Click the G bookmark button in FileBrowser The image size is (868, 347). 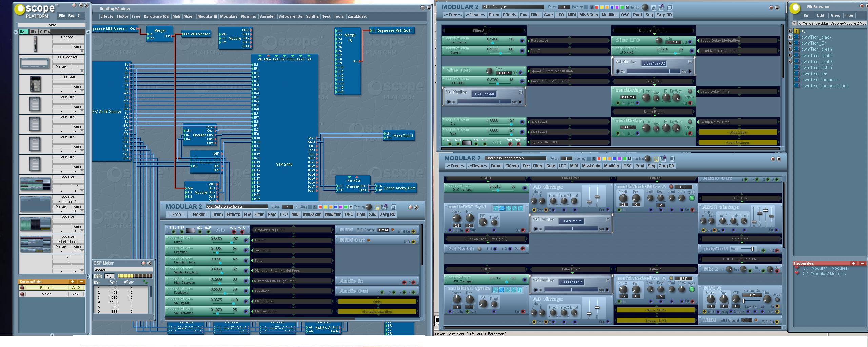pyautogui.click(x=791, y=62)
